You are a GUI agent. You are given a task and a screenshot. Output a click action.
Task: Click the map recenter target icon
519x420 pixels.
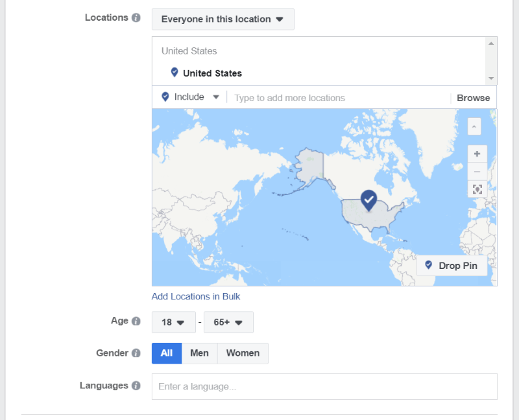[477, 189]
